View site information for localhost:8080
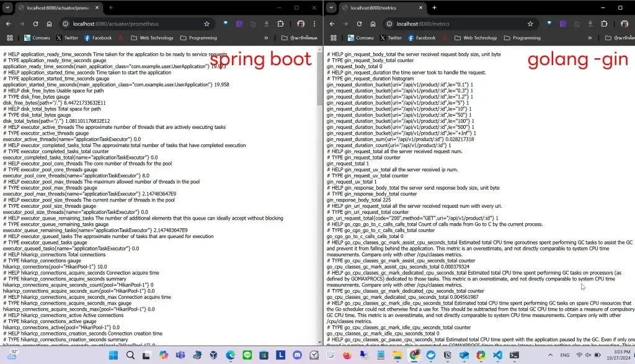The width and height of the screenshot is (635, 364). point(66,24)
